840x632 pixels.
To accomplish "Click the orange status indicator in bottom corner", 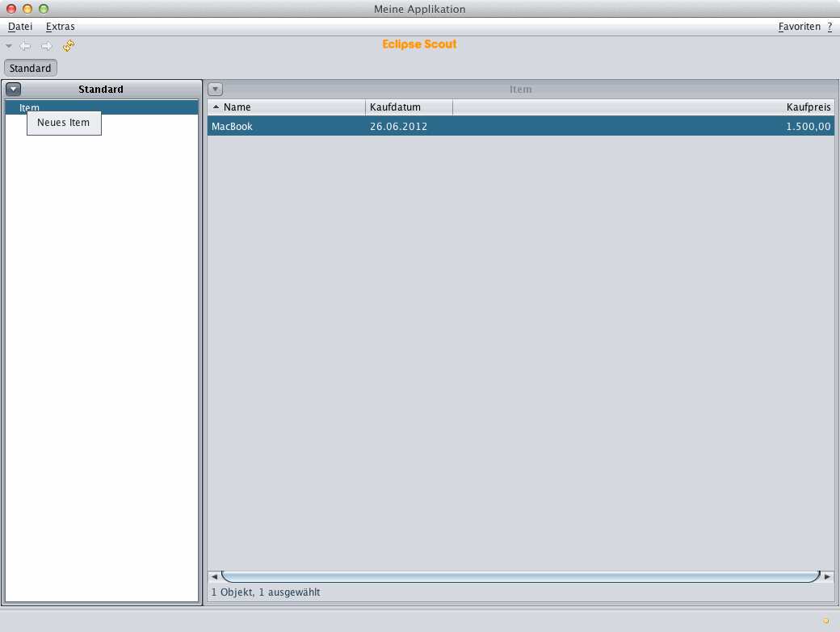I will (825, 621).
